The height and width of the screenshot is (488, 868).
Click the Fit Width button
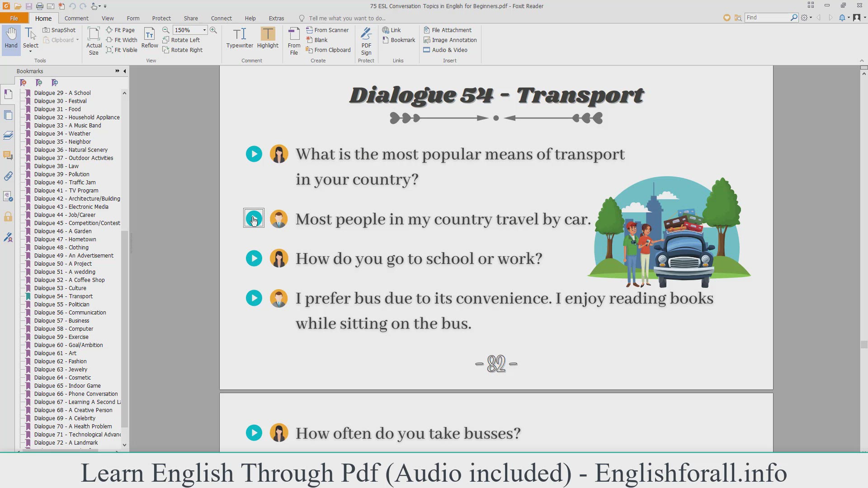tap(122, 40)
